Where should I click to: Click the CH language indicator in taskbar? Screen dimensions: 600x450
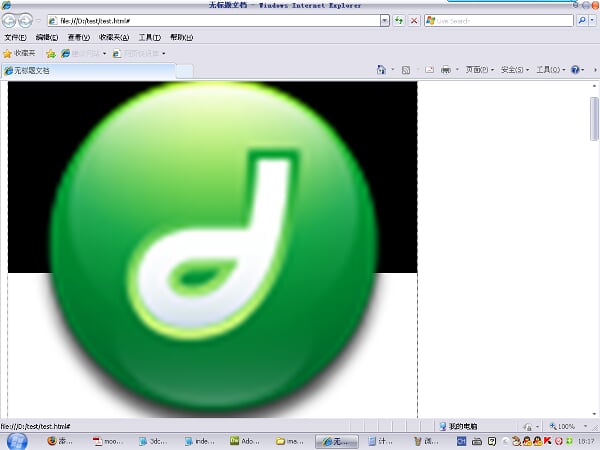461,441
